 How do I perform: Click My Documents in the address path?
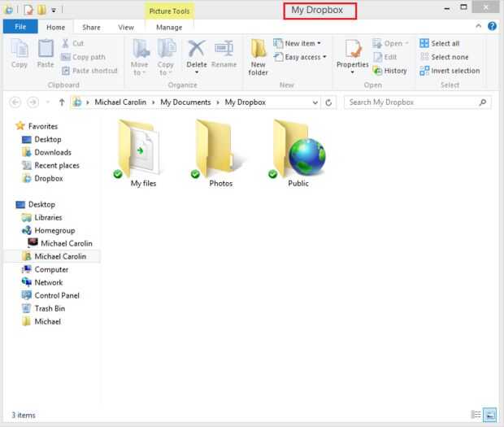pyautogui.click(x=185, y=102)
